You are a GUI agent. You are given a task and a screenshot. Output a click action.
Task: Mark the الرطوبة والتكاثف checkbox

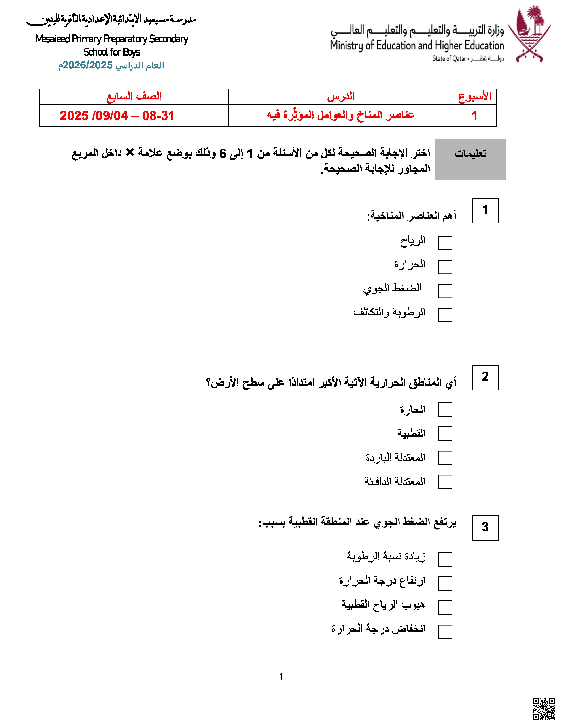pyautogui.click(x=445, y=315)
